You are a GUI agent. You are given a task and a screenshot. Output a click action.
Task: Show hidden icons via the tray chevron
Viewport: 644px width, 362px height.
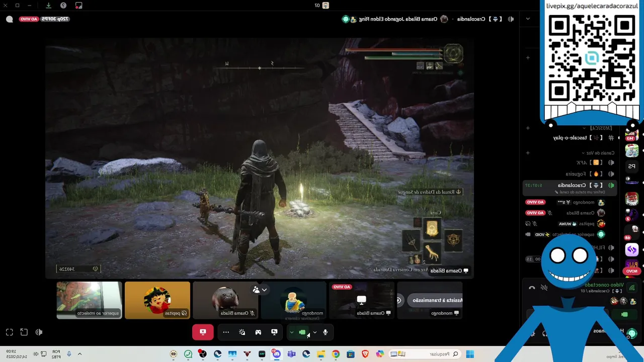point(79,354)
